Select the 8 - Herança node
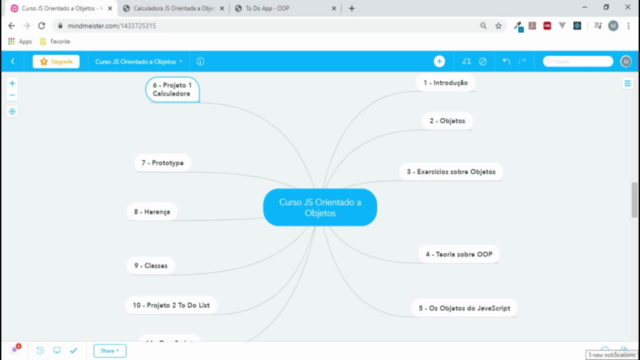The height and width of the screenshot is (360, 640). (x=152, y=212)
